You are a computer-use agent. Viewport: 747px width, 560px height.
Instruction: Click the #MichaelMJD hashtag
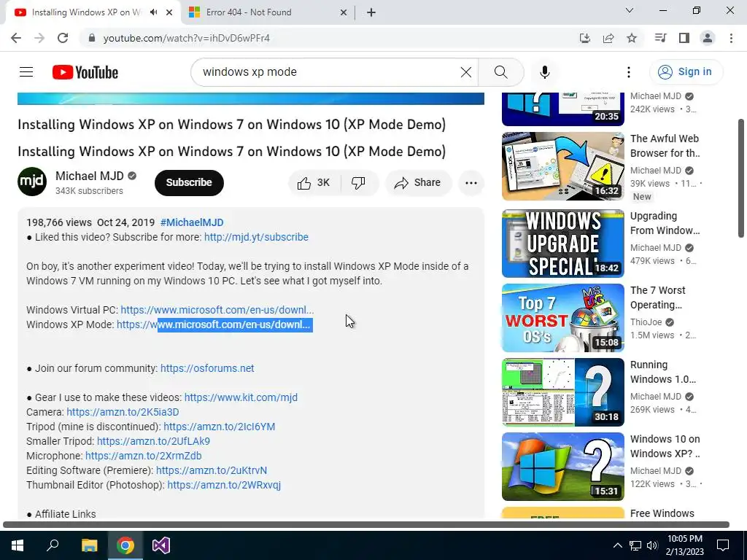pyautogui.click(x=192, y=222)
